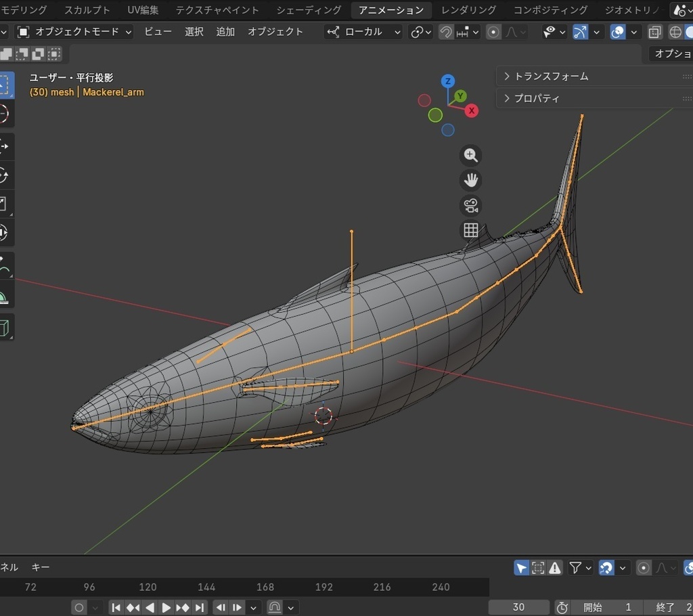
Task: Open the Object Mode dropdown
Action: click(74, 32)
